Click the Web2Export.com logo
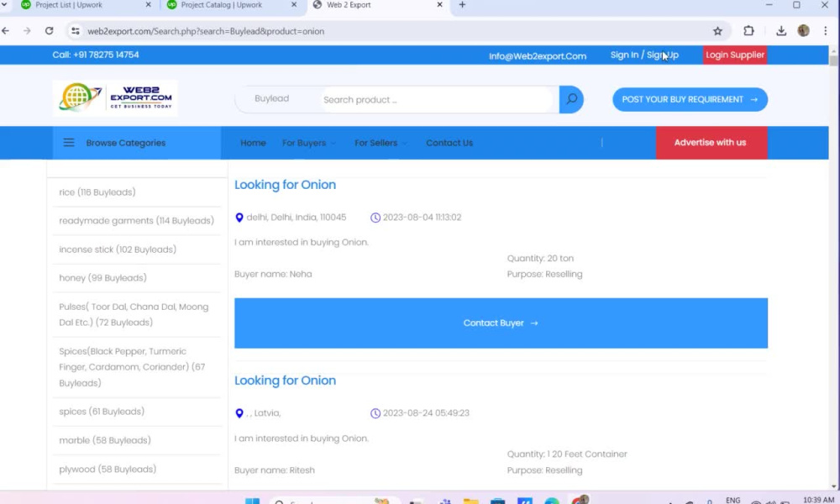This screenshot has width=840, height=504. (x=114, y=98)
